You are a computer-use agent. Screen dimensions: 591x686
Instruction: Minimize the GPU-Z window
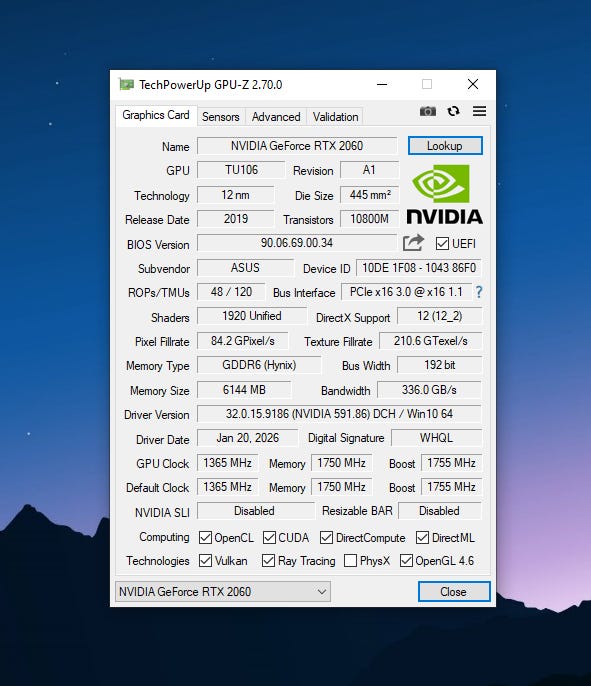tap(382, 84)
